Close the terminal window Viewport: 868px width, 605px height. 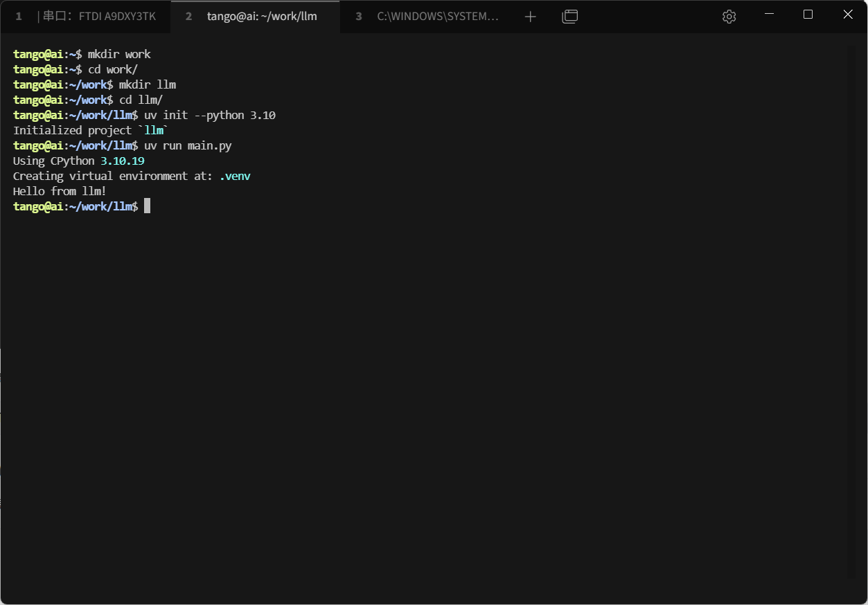(x=848, y=15)
